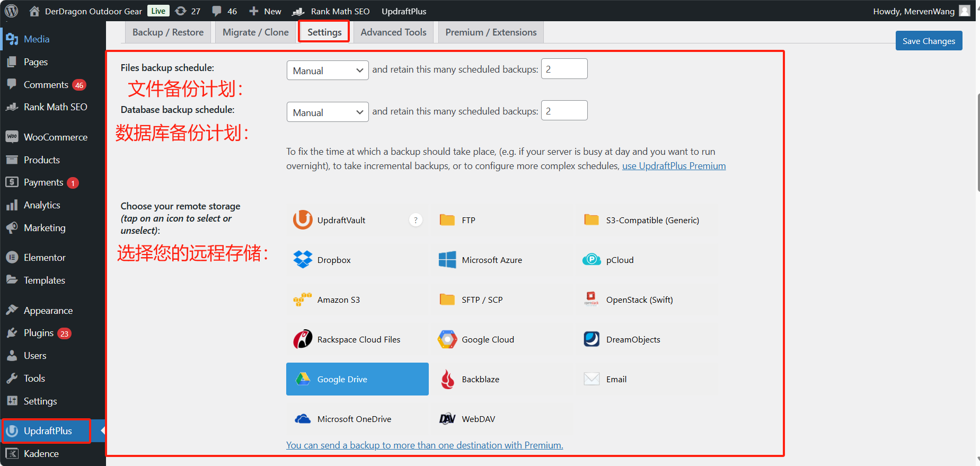Select the Microsoft Azure storage icon
Screen dimensions: 980x466
(447, 260)
